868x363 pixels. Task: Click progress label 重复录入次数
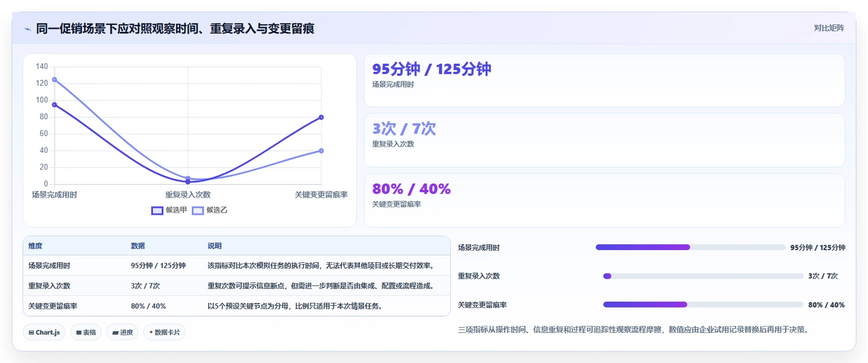(479, 276)
